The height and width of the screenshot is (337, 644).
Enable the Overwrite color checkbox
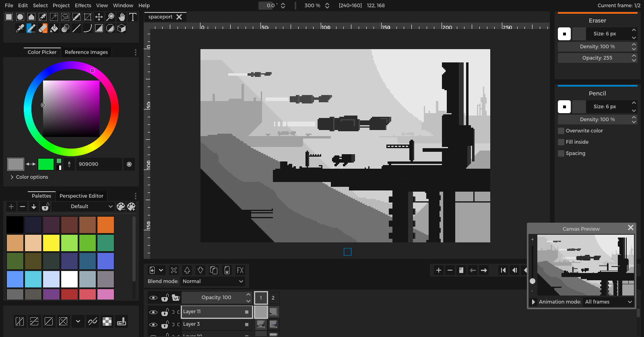tap(561, 131)
